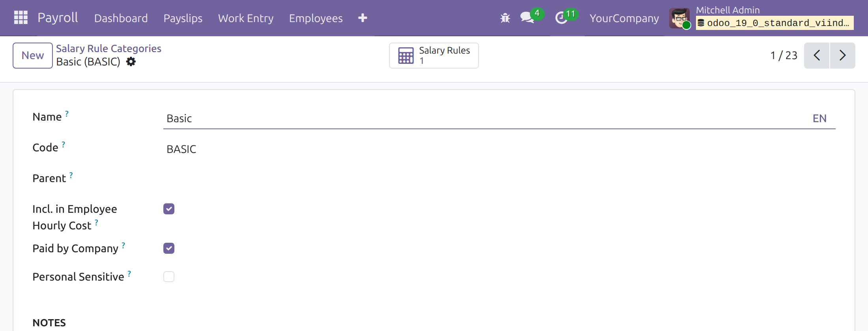Click the gear actions icon beside Basic (BASIC)
The width and height of the screenshot is (868, 331).
131,62
